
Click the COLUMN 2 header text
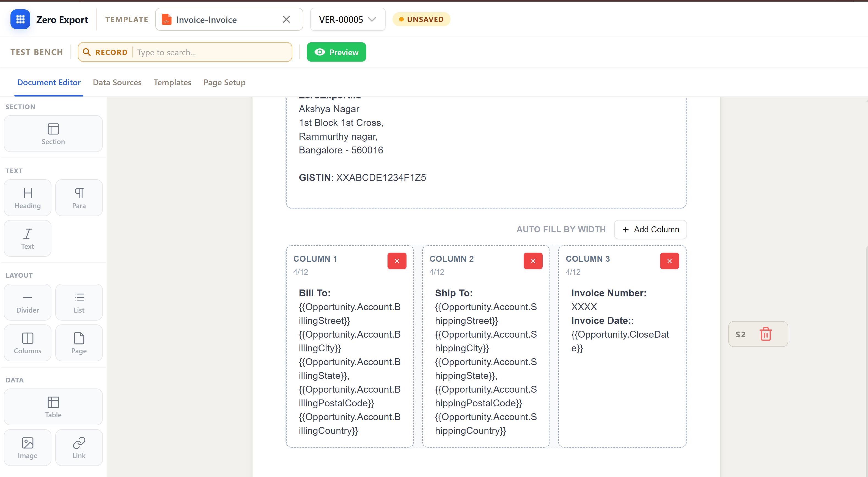(452, 259)
